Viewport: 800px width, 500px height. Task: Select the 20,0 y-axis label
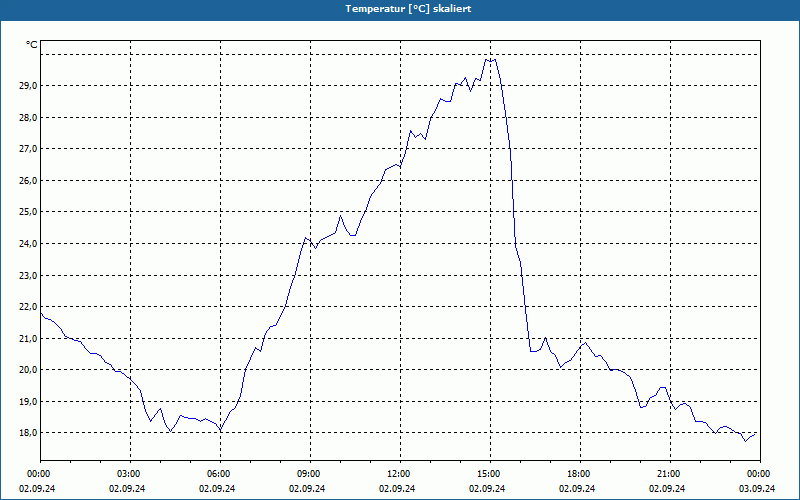pos(28,369)
